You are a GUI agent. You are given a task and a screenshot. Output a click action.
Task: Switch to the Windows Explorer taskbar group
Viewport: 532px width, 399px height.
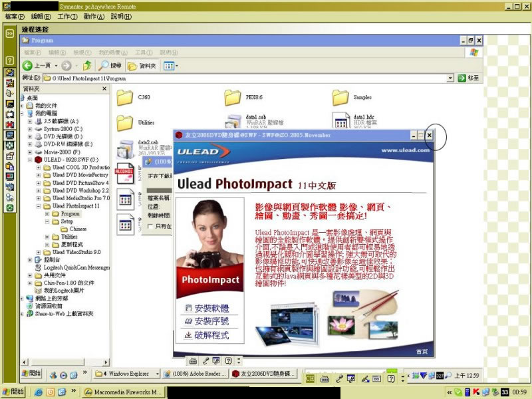click(126, 374)
